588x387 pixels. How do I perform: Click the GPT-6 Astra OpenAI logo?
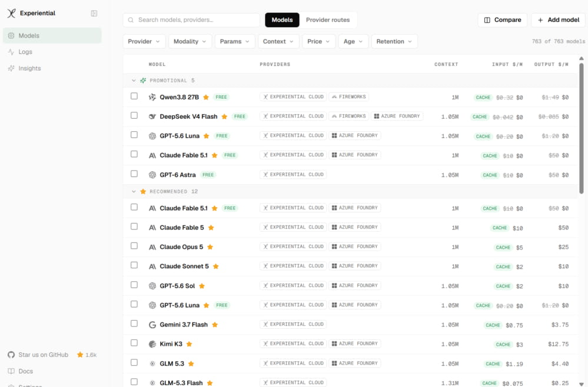point(152,175)
